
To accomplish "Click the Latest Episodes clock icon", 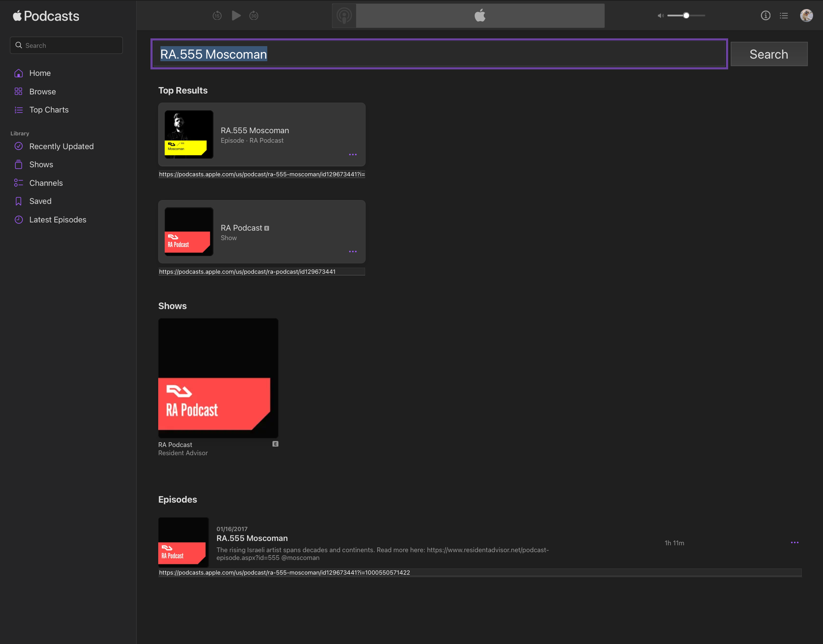I will click(19, 220).
